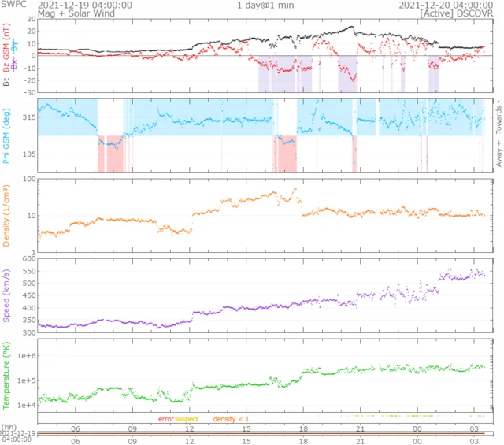Click the SWPC title text
This screenshot has width=504, height=445.
click(16, 5)
